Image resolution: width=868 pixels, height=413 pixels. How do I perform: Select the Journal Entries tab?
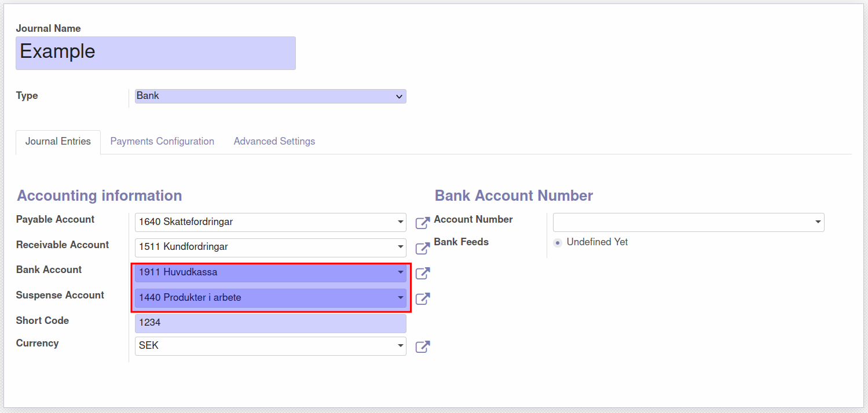pyautogui.click(x=58, y=142)
